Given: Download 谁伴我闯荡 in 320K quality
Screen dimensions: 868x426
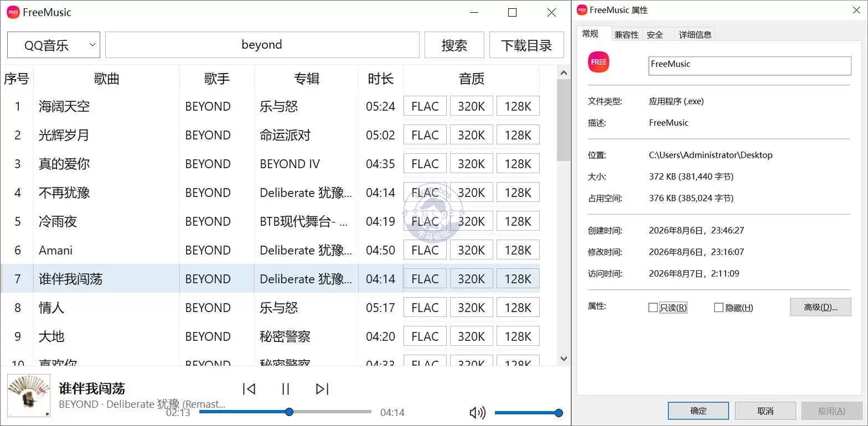Looking at the screenshot, I should pos(472,279).
